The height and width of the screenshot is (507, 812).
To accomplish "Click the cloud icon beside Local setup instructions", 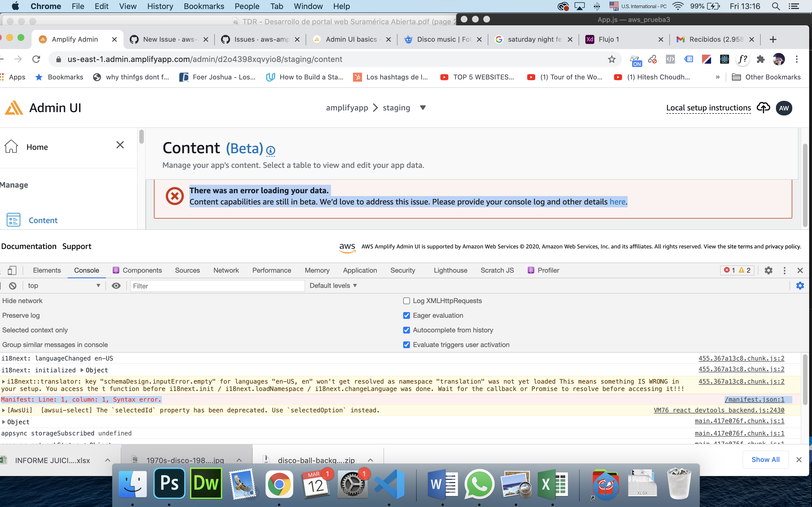I will [x=763, y=107].
